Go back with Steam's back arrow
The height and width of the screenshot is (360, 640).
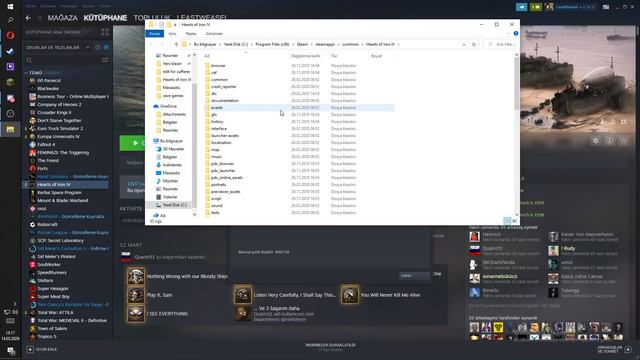[28, 18]
